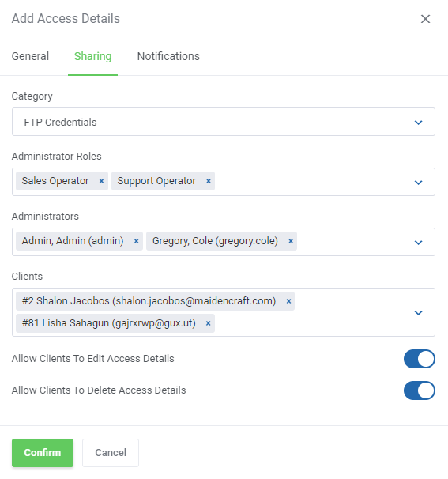448x479 pixels.
Task: Expand the Administrators dropdown chevron
Action: tap(418, 243)
